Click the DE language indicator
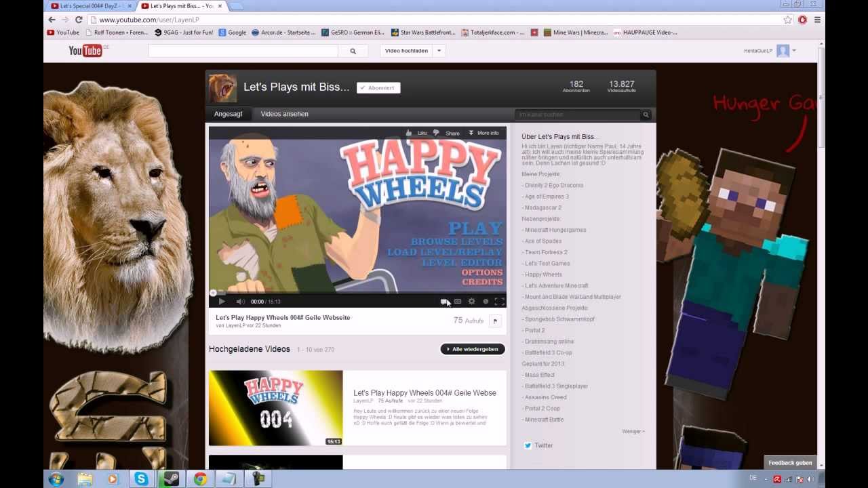Viewport: 868px width, 488px height. pos(753,479)
